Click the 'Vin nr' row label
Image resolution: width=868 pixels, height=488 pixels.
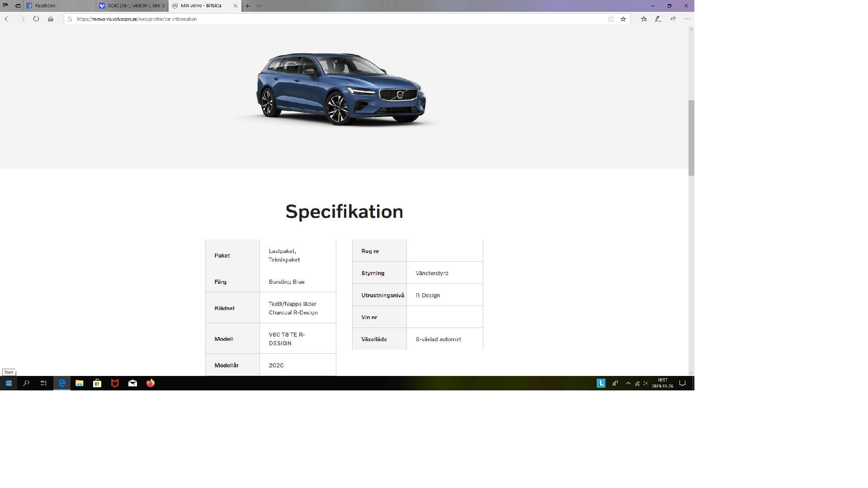(x=369, y=317)
